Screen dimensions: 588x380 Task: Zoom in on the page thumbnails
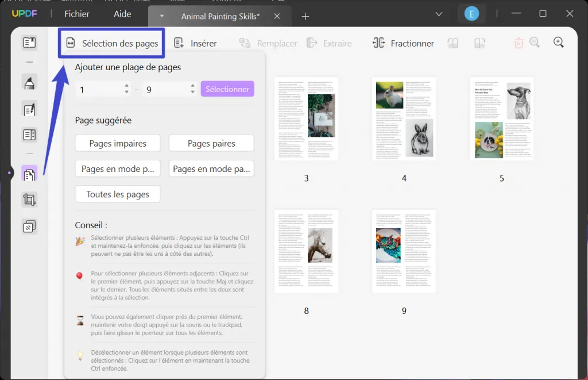coord(558,42)
